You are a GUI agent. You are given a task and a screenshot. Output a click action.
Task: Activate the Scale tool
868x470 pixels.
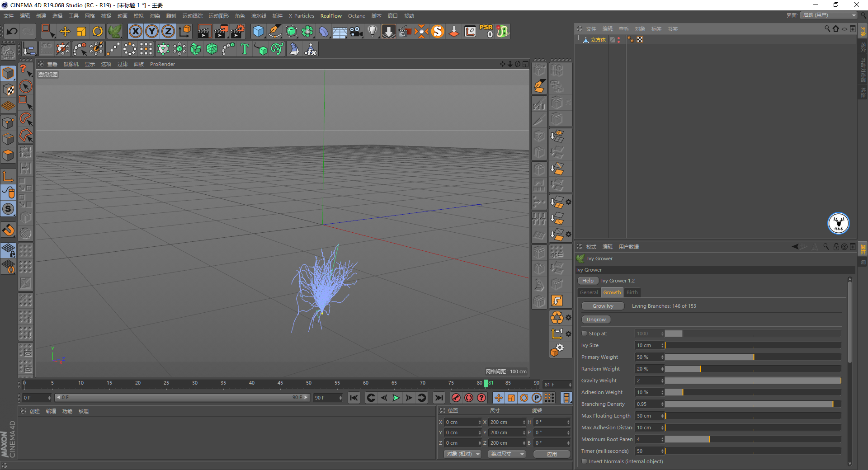pyautogui.click(x=81, y=31)
